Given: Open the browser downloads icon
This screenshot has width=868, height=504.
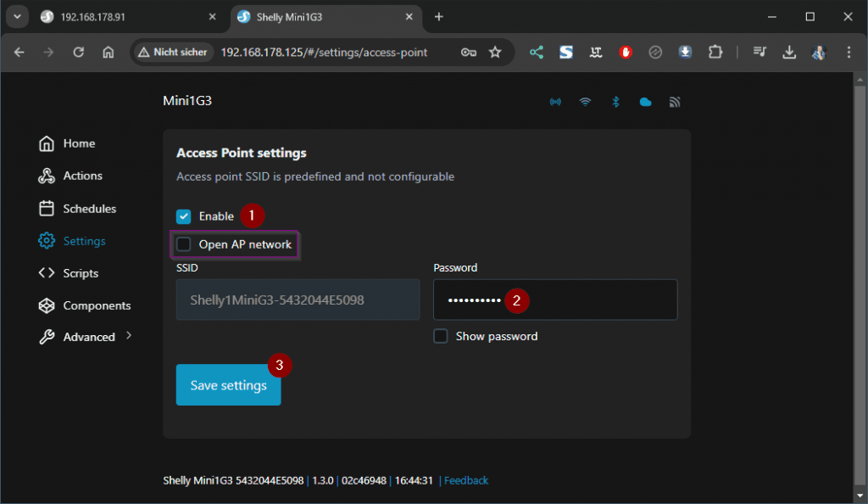Looking at the screenshot, I should click(789, 52).
